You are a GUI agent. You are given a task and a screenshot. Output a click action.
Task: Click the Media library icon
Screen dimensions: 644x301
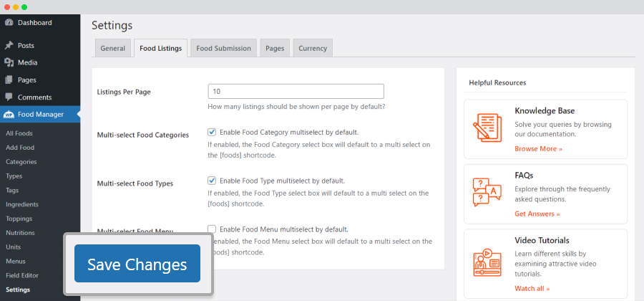[x=9, y=62]
